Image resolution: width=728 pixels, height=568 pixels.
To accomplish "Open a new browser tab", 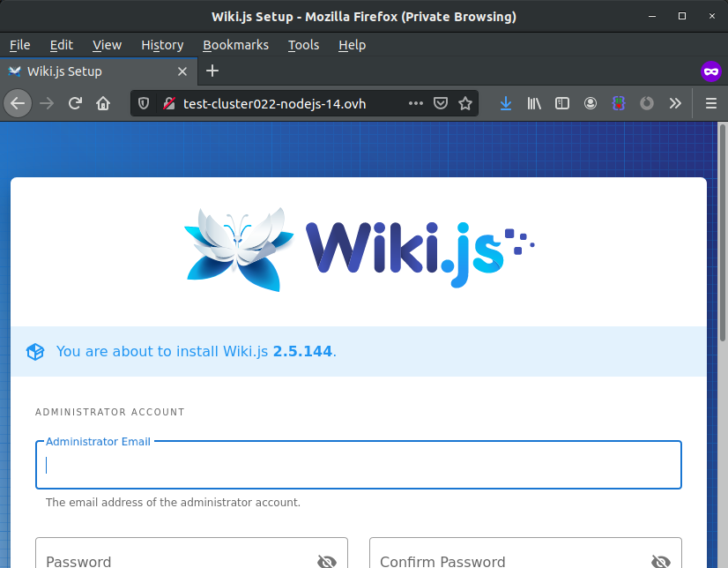I will pyautogui.click(x=212, y=71).
